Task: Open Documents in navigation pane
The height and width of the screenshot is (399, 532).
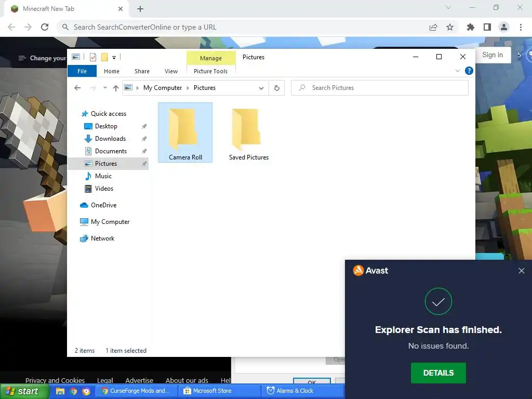Action: tap(111, 151)
